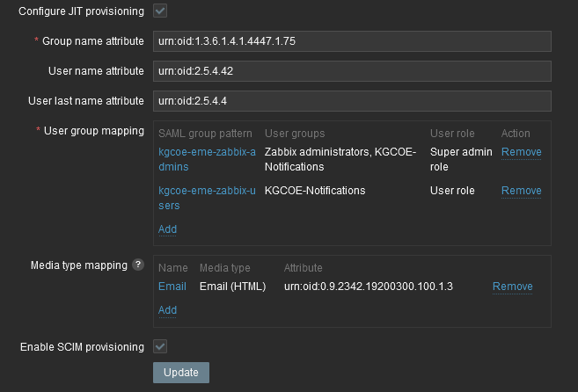
Task: Click the Attribute column header
Action: (303, 268)
